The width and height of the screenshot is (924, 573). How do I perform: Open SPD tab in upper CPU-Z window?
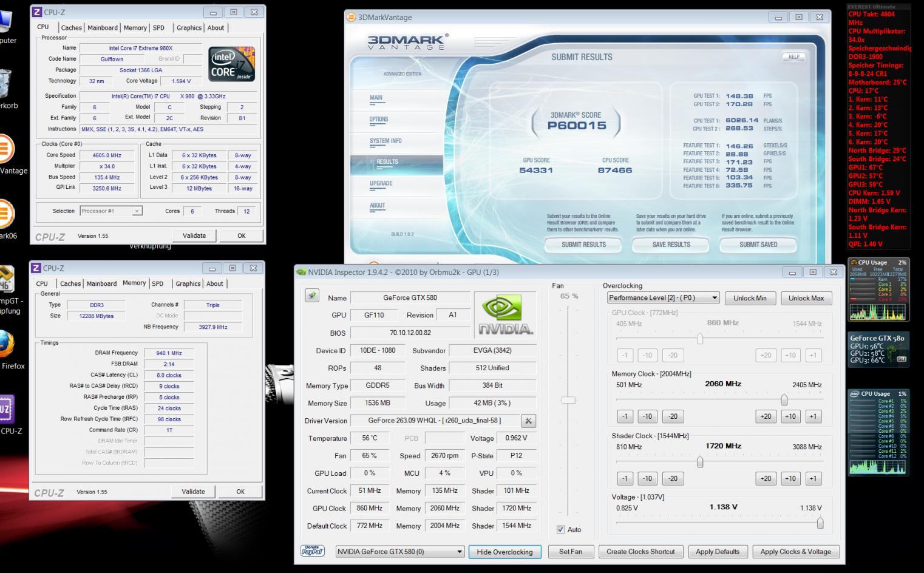tap(158, 28)
